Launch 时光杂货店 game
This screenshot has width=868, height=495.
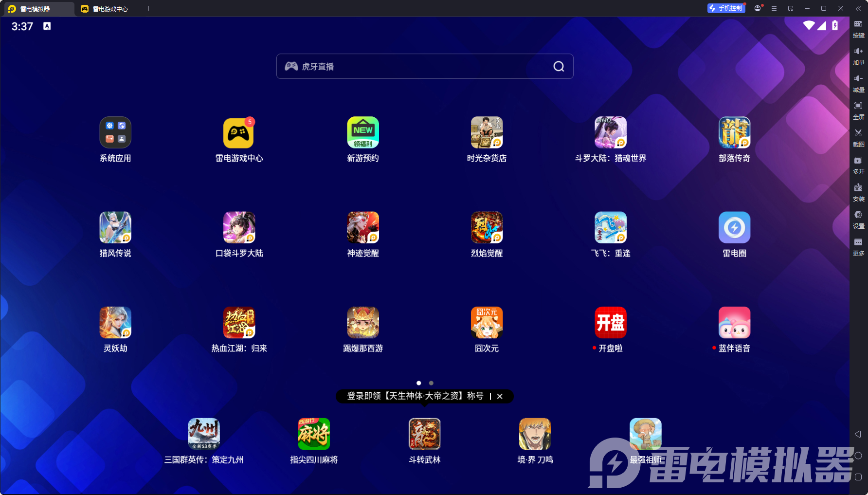pos(487,132)
